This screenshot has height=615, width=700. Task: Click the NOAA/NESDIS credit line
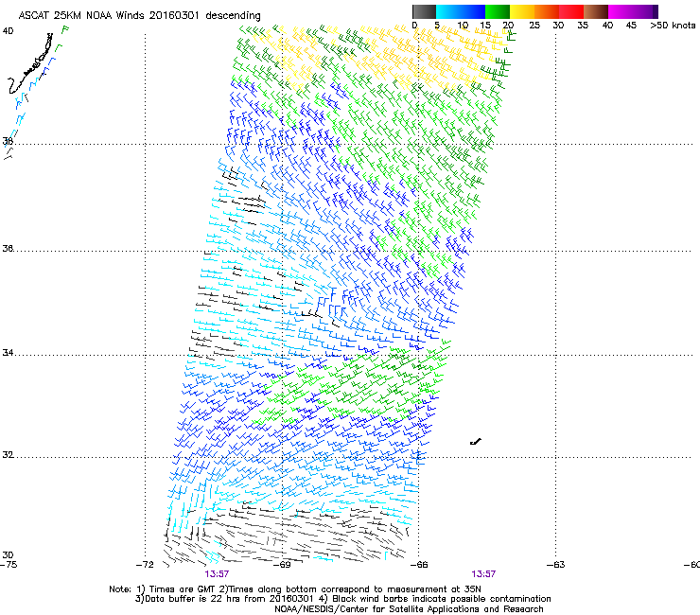pos(409,609)
